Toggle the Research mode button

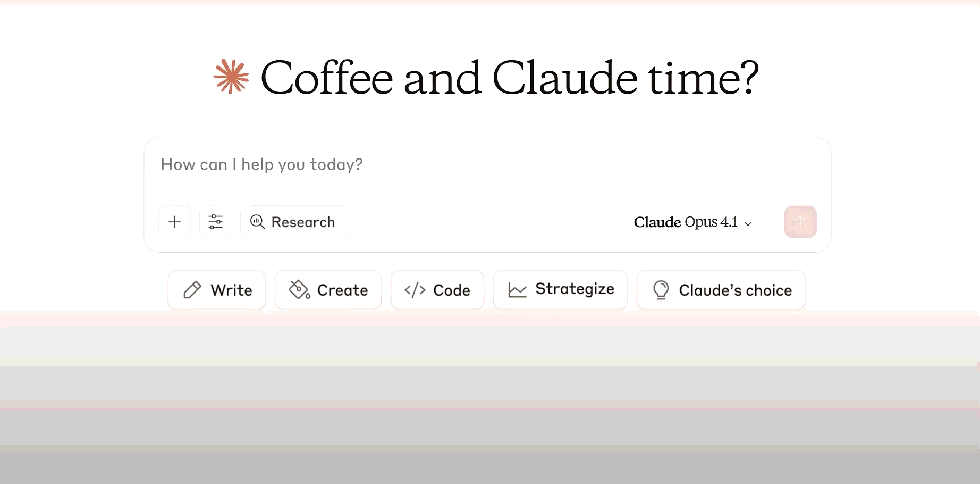pos(294,222)
